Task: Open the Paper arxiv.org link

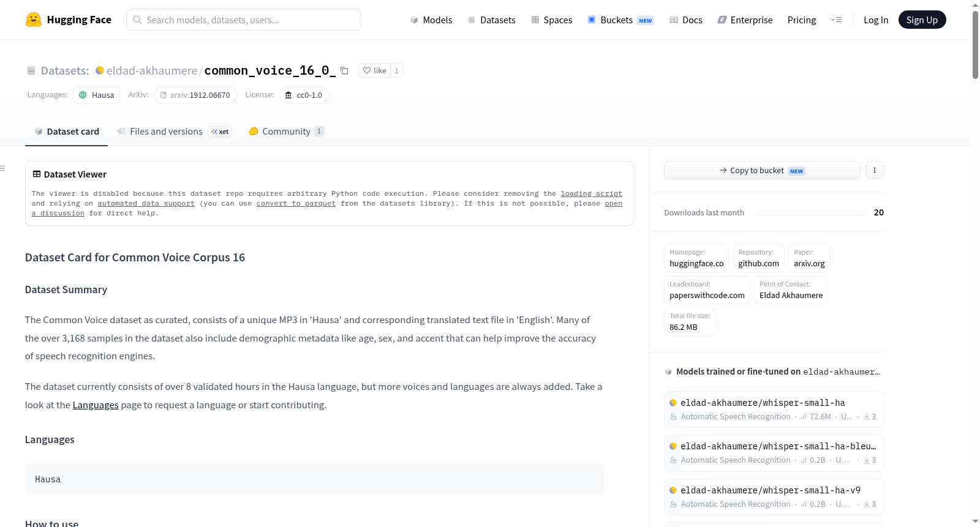Action: coord(809,258)
